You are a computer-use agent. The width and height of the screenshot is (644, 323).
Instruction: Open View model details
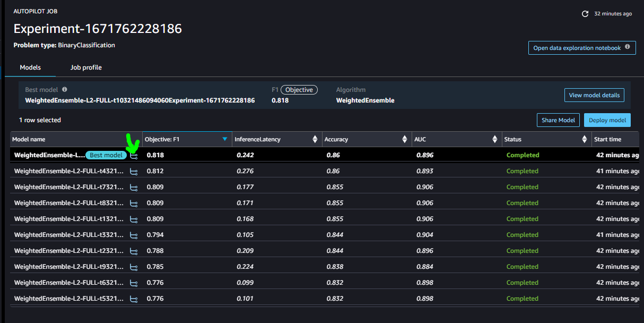coord(594,95)
